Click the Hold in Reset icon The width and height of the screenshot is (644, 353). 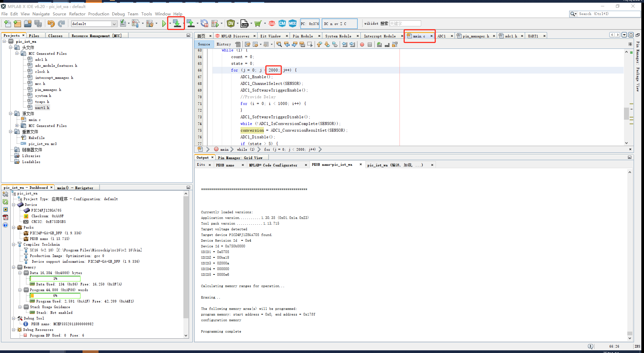[x=204, y=23]
